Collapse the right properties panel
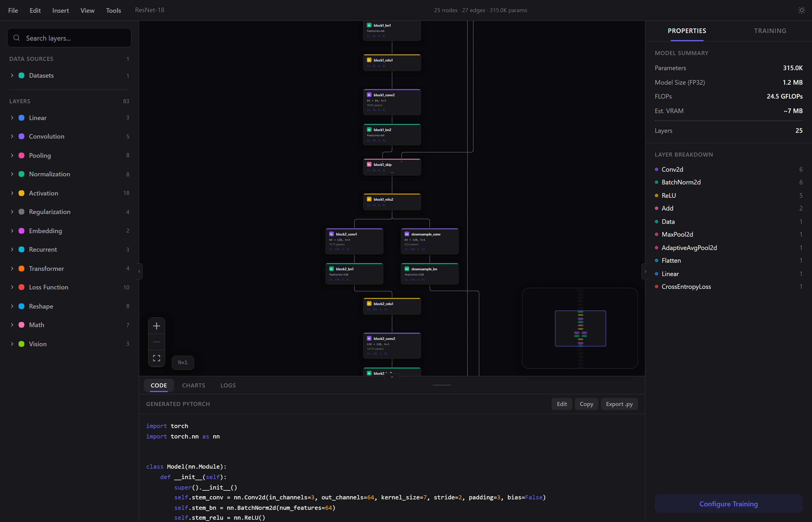The image size is (812, 522). point(645,271)
